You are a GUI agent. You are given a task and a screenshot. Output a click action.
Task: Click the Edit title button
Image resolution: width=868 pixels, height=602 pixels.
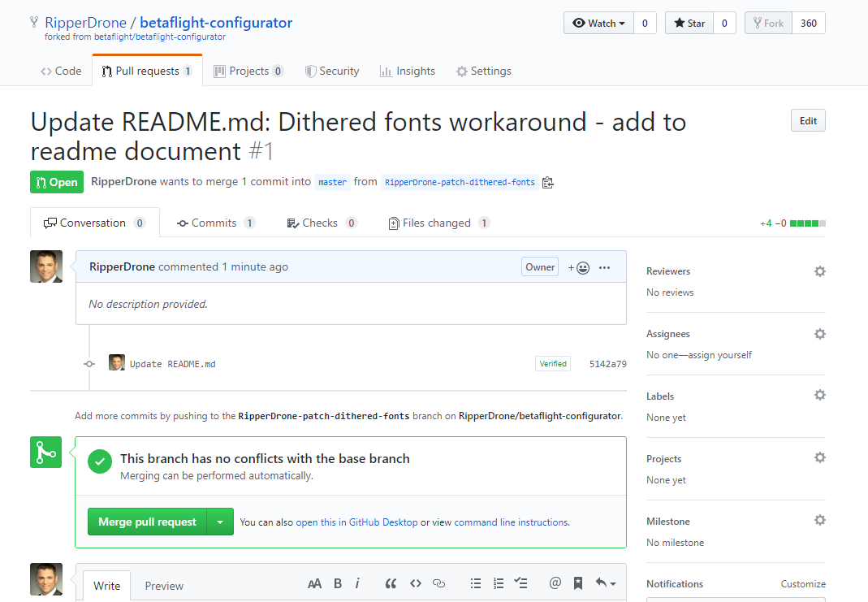(x=808, y=121)
